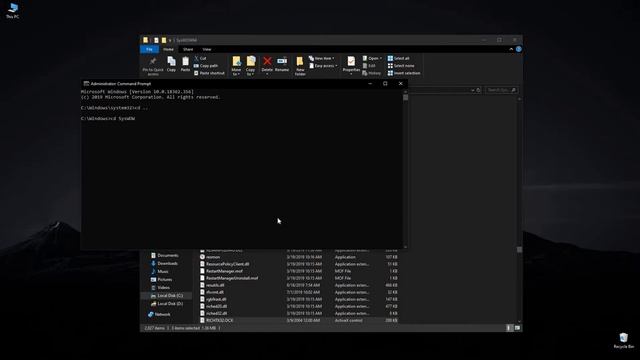This screenshot has height=360, width=640.
Task: Switch to the View ribbon tab
Action: coord(207,49)
